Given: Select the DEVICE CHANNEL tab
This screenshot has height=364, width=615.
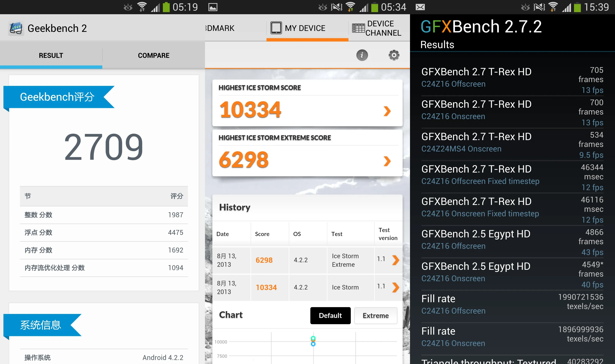Looking at the screenshot, I should [x=379, y=28].
